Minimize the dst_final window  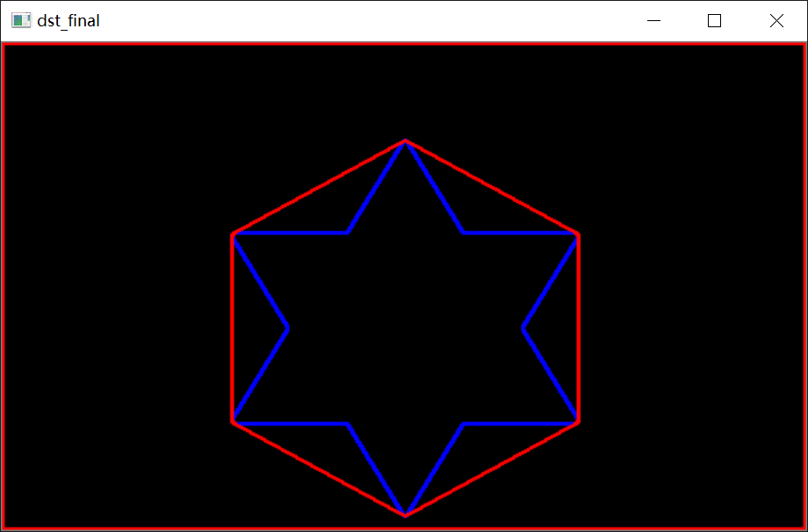[x=654, y=20]
